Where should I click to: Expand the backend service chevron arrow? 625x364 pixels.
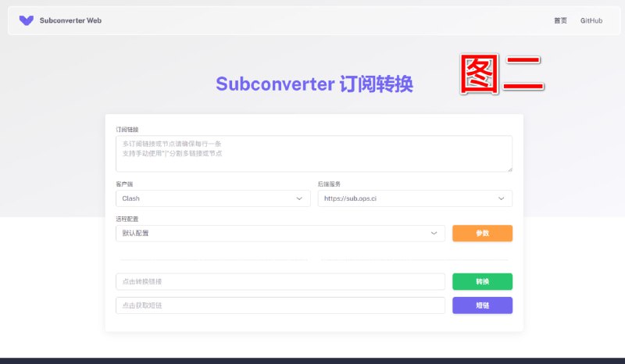coord(501,198)
